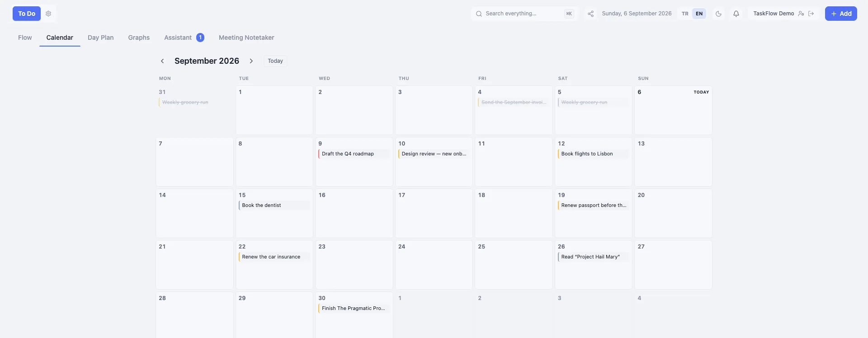Click the September 2026 month title
The width and height of the screenshot is (868, 338).
tap(207, 61)
